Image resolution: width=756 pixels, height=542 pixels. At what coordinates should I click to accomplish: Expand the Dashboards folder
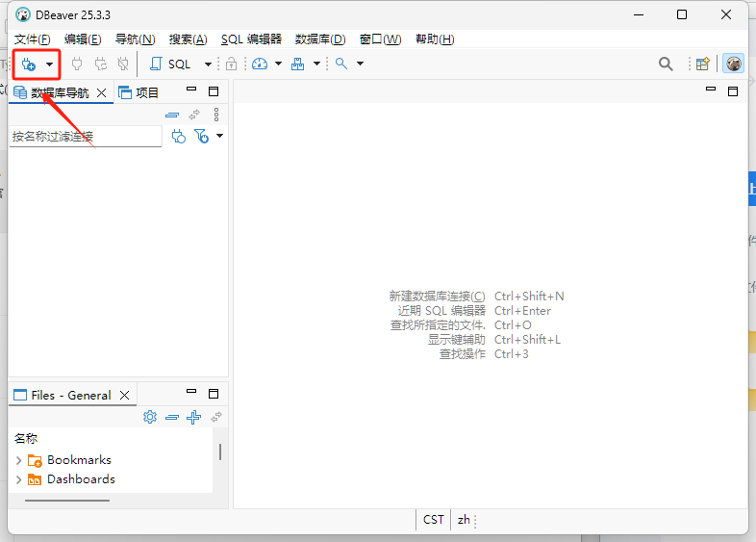pos(18,479)
